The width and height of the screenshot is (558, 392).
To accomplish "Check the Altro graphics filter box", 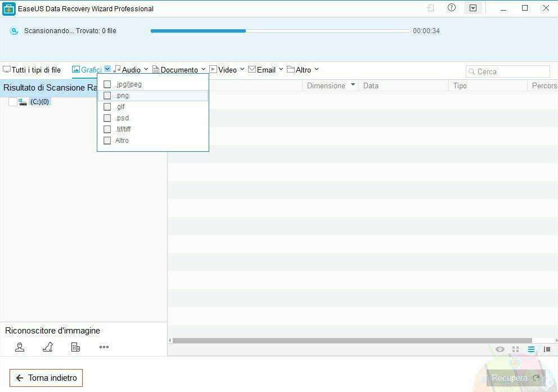I will pyautogui.click(x=107, y=141).
